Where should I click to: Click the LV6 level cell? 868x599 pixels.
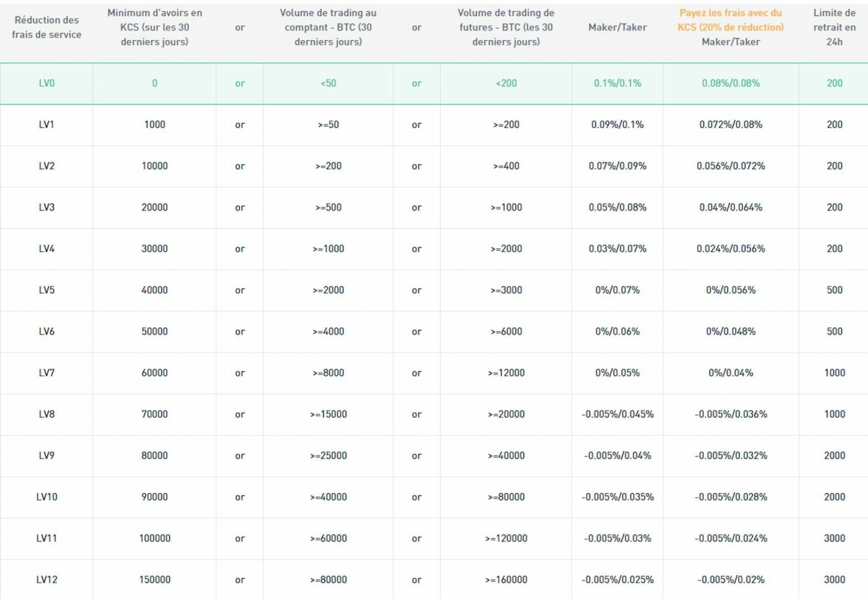(x=47, y=331)
